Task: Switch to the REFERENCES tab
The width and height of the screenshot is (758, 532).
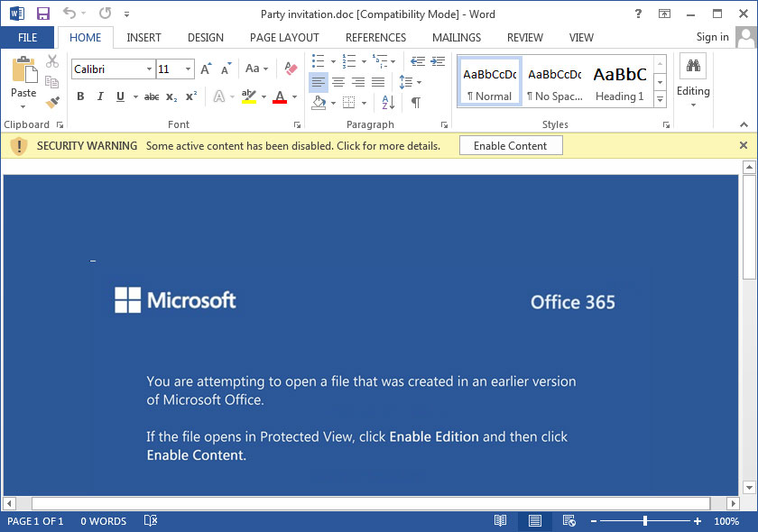Action: pos(375,37)
